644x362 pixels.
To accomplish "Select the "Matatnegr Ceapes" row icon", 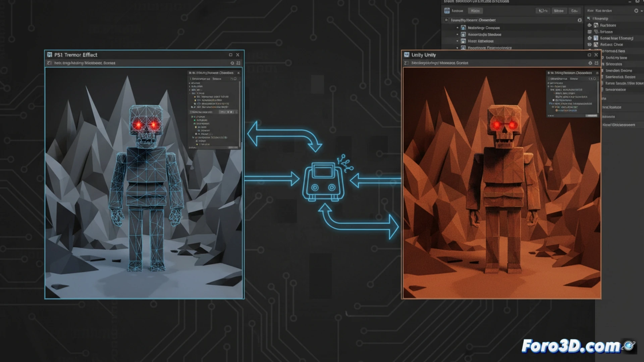I will tap(463, 28).
